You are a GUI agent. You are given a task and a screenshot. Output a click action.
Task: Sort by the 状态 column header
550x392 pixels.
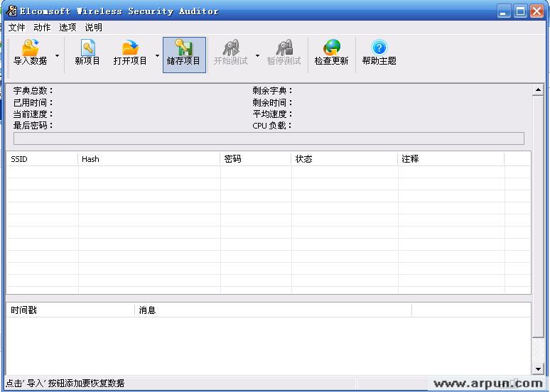[344, 159]
